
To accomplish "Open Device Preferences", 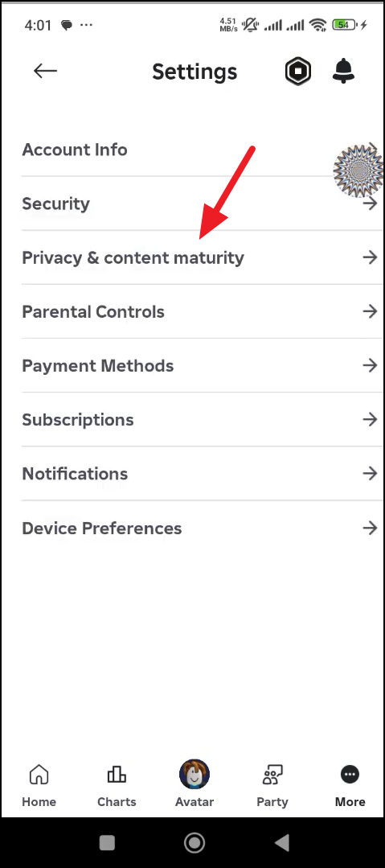I will coord(199,528).
